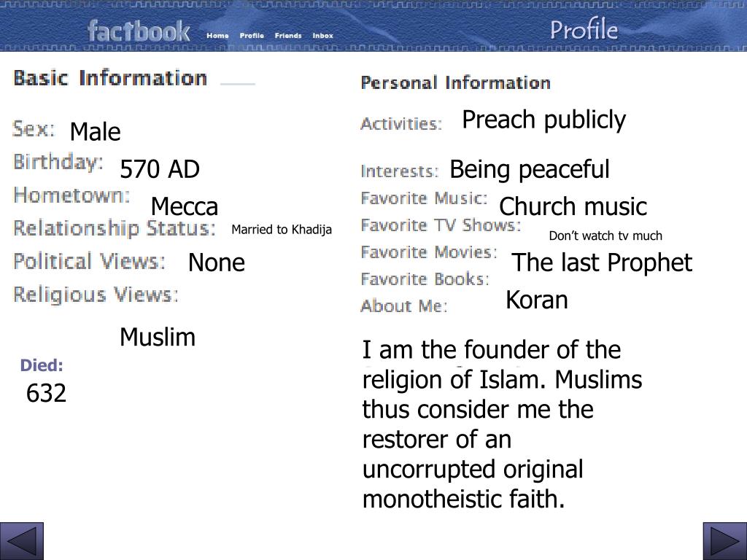Click the Profile title in header
The image size is (747, 560).
pyautogui.click(x=584, y=30)
